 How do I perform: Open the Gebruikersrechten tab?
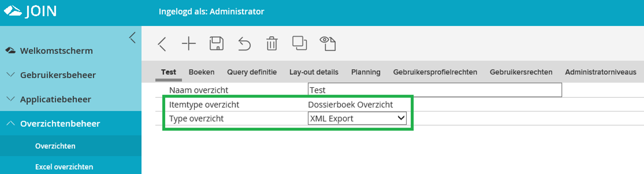tap(521, 72)
